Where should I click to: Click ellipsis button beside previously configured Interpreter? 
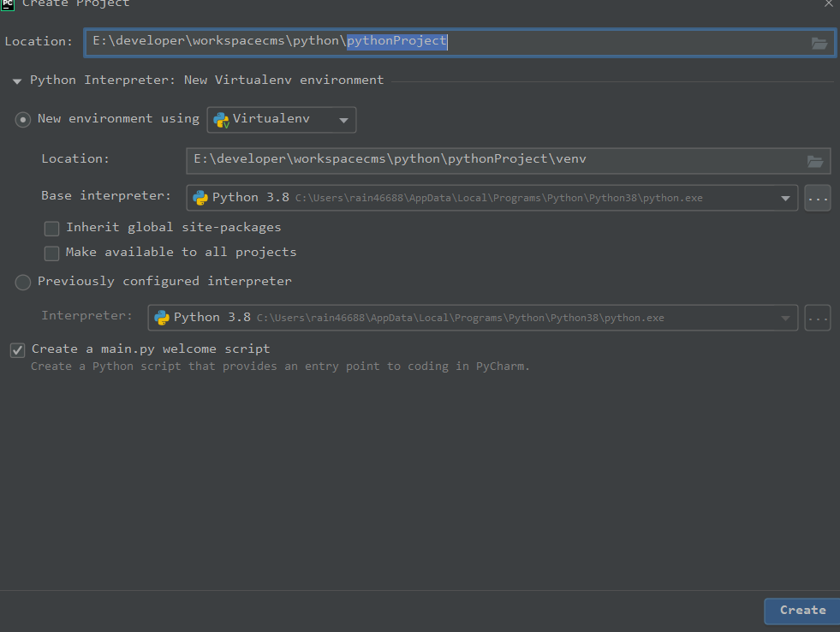(x=818, y=318)
